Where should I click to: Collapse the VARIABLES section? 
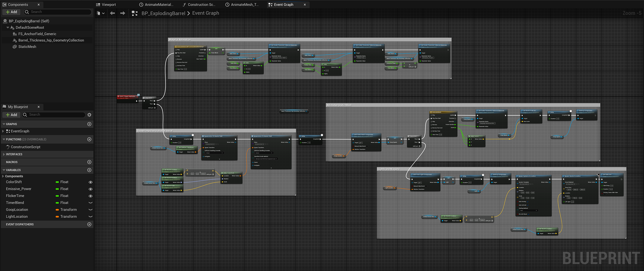tap(3, 170)
